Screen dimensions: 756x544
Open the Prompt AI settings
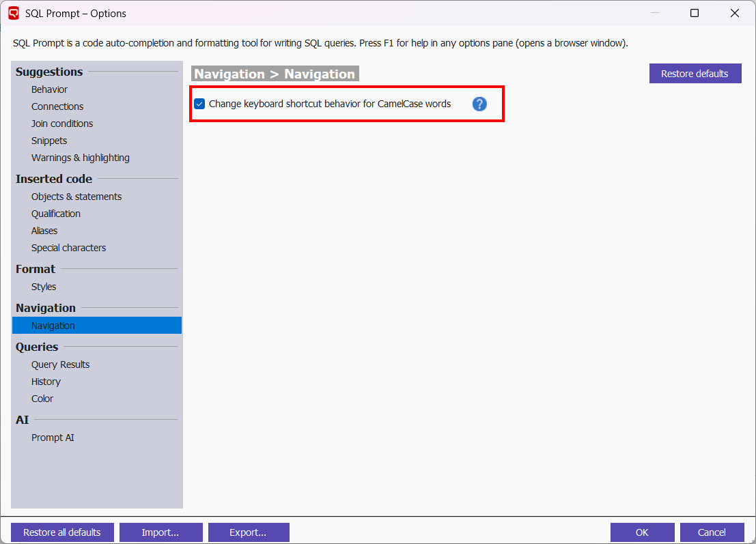(53, 438)
